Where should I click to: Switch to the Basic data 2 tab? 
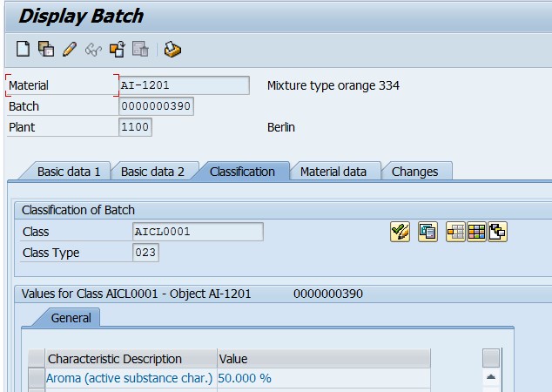152,172
